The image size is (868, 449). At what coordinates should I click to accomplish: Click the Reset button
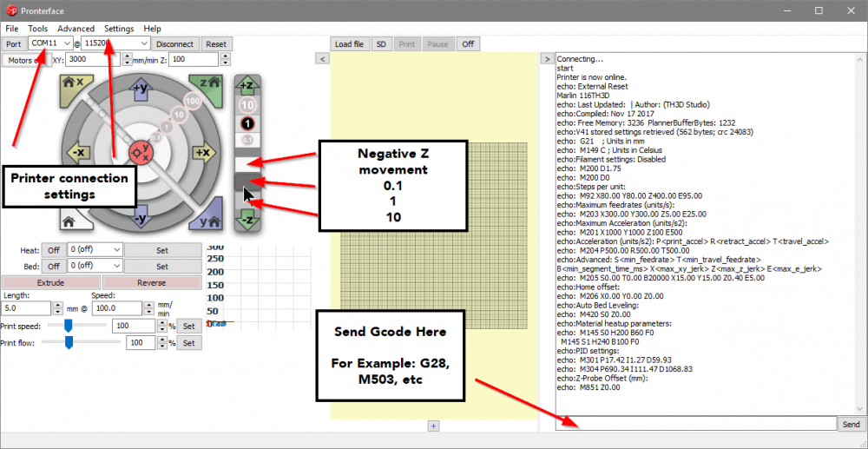pyautogui.click(x=216, y=43)
